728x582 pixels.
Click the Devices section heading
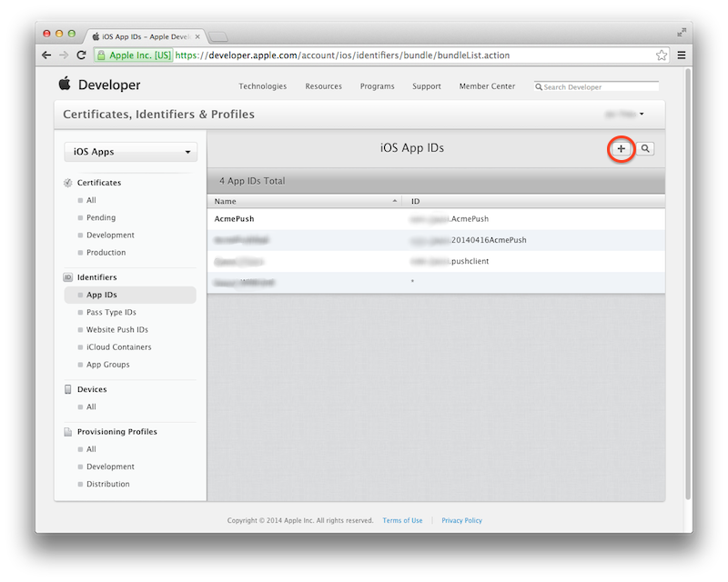pyautogui.click(x=92, y=389)
